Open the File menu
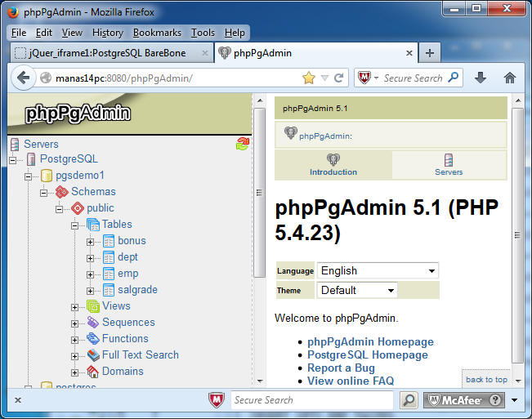The width and height of the screenshot is (532, 419). pos(19,33)
